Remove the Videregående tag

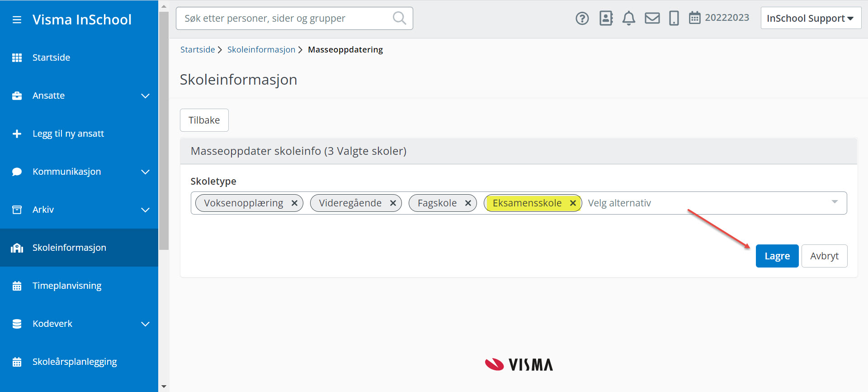pos(393,203)
